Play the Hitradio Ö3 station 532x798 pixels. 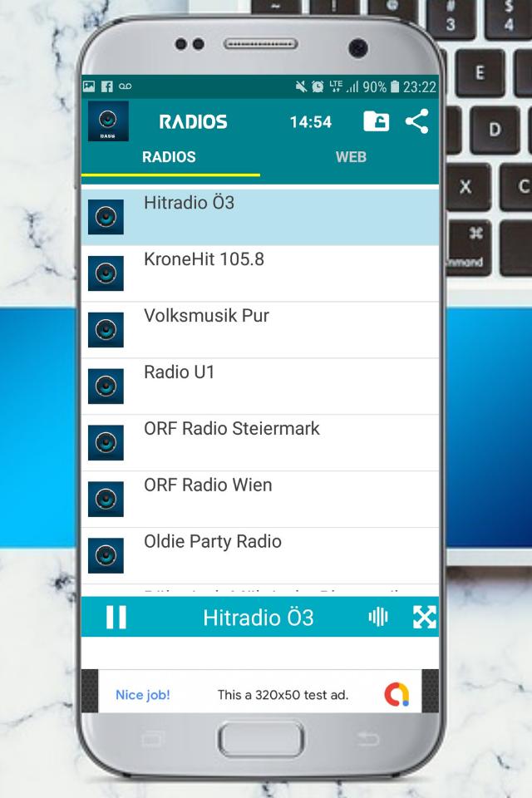coord(260,217)
